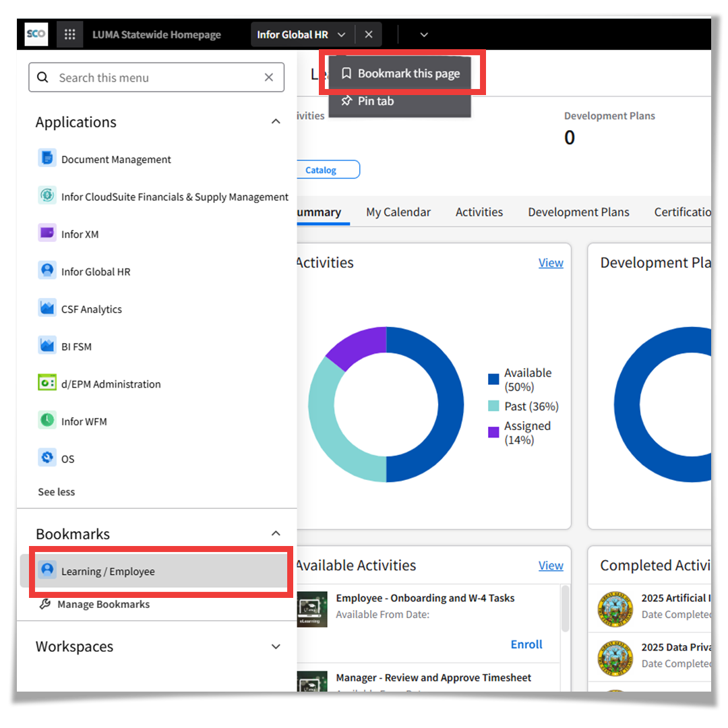Image resolution: width=728 pixels, height=728 pixels.
Task: Click the SCO logo icon
Action: click(x=36, y=34)
